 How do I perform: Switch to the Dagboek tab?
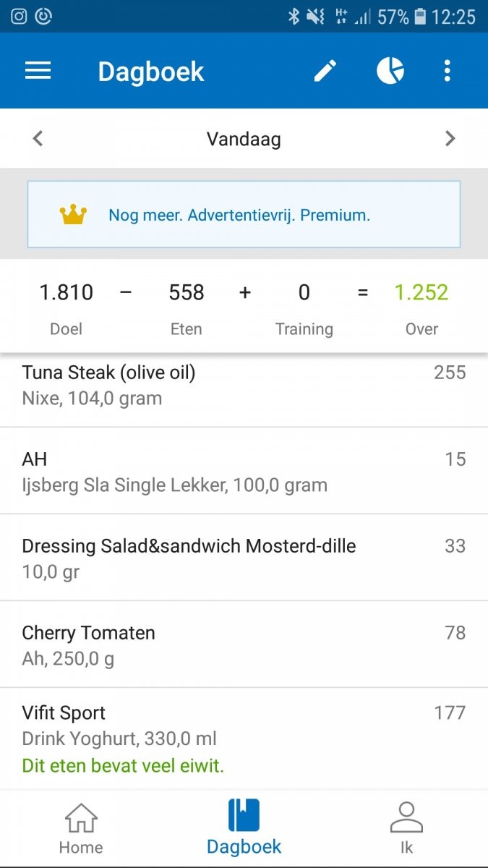click(244, 825)
